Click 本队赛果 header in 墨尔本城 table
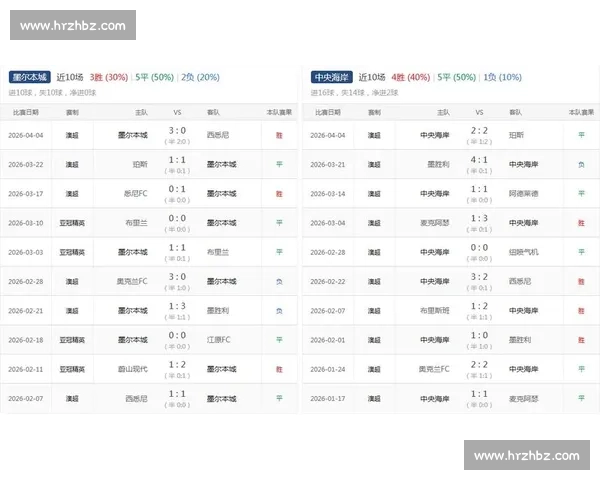600x480 pixels. click(x=279, y=112)
